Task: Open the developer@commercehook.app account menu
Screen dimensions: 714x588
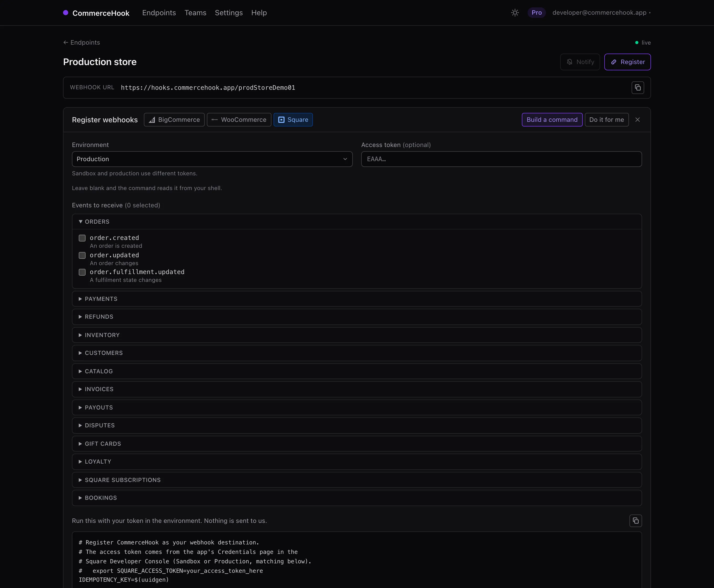Action: 601,13
